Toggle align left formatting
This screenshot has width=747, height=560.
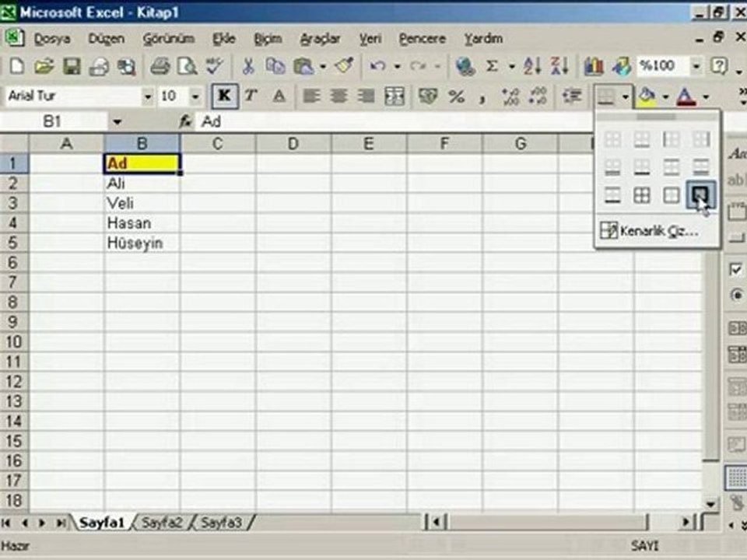click(311, 96)
